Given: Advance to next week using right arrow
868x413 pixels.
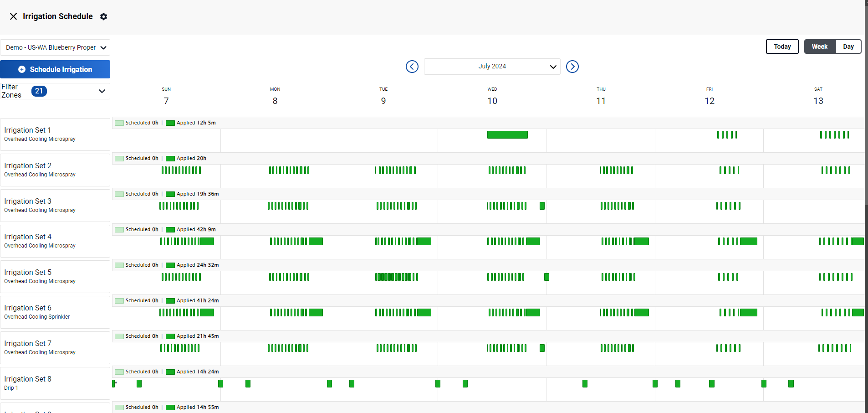Looking at the screenshot, I should tap(572, 67).
